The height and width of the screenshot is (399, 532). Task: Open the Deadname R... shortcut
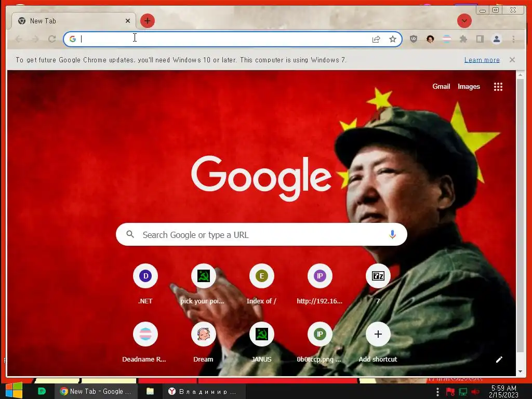pyautogui.click(x=145, y=343)
